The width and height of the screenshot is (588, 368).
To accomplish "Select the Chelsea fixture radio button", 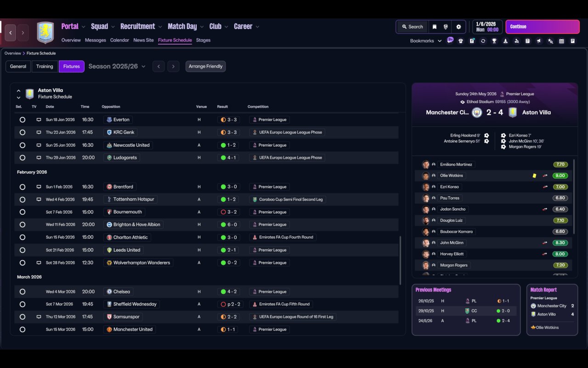I will (x=22, y=292).
